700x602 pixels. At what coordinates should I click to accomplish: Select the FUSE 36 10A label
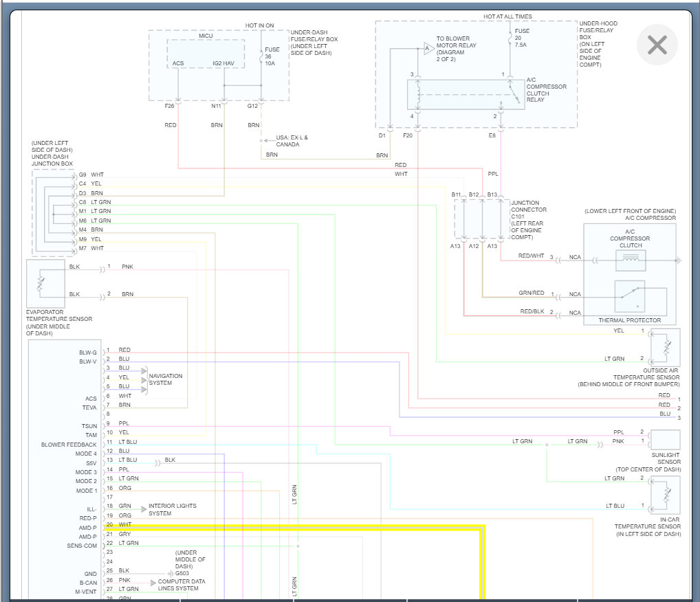[x=272, y=56]
